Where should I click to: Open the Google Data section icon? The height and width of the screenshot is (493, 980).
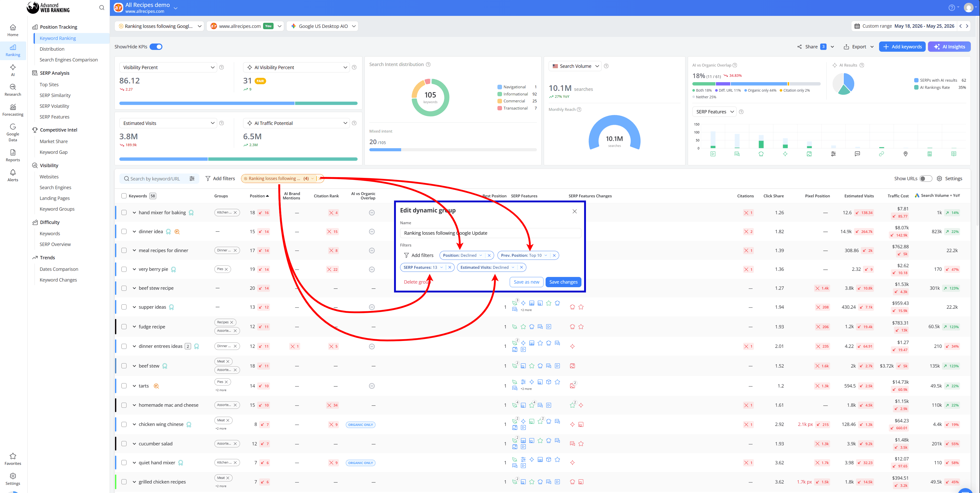[13, 132]
